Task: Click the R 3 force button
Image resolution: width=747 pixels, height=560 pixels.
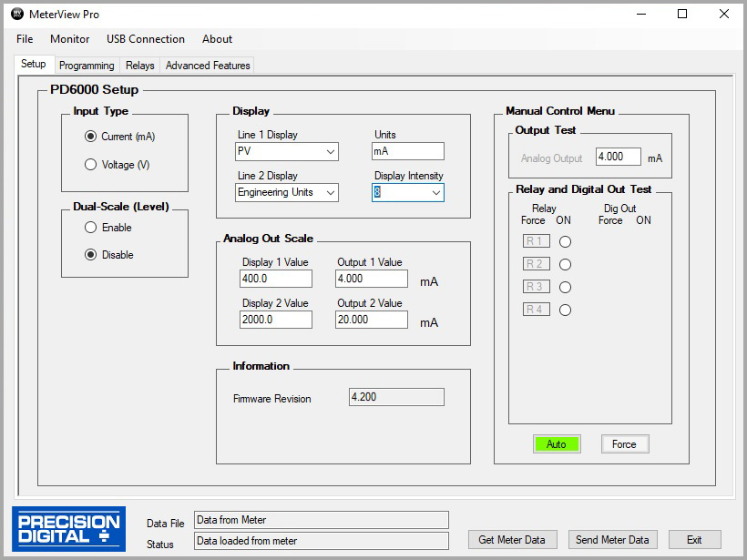Action: (536, 287)
